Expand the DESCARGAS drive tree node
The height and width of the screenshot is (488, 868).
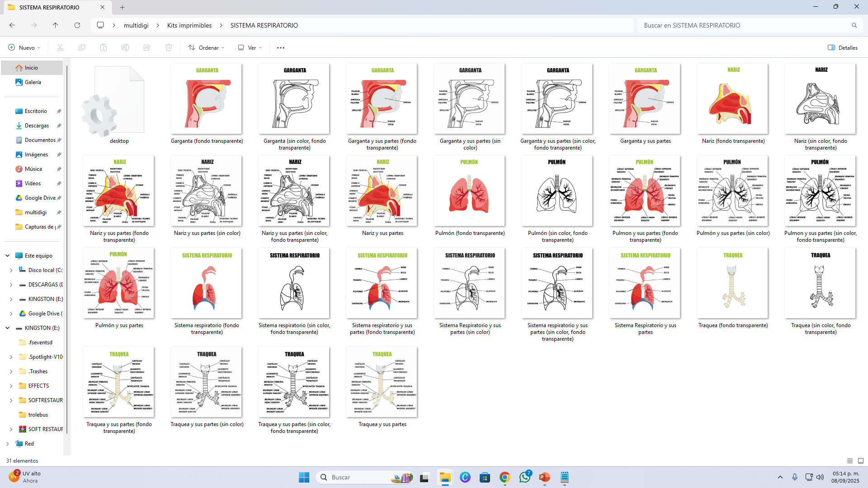click(11, 285)
